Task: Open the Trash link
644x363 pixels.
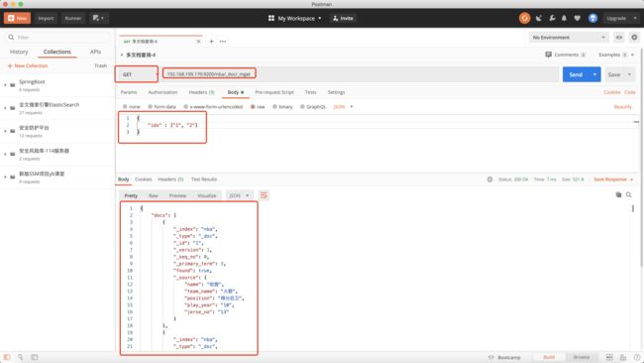Action: click(101, 65)
